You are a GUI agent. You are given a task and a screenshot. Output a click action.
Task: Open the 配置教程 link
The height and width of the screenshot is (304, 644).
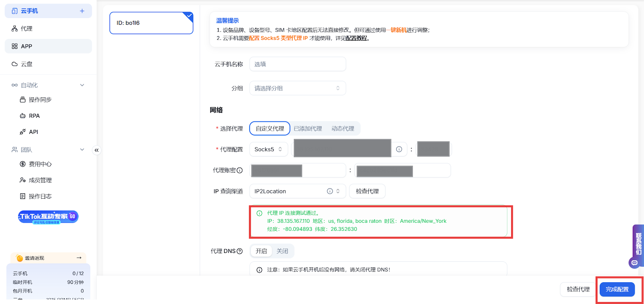click(356, 38)
